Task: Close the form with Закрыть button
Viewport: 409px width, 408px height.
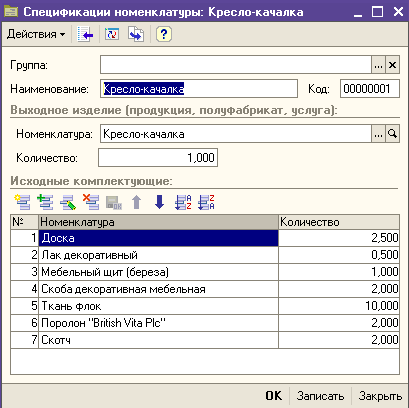Action: coord(380,396)
